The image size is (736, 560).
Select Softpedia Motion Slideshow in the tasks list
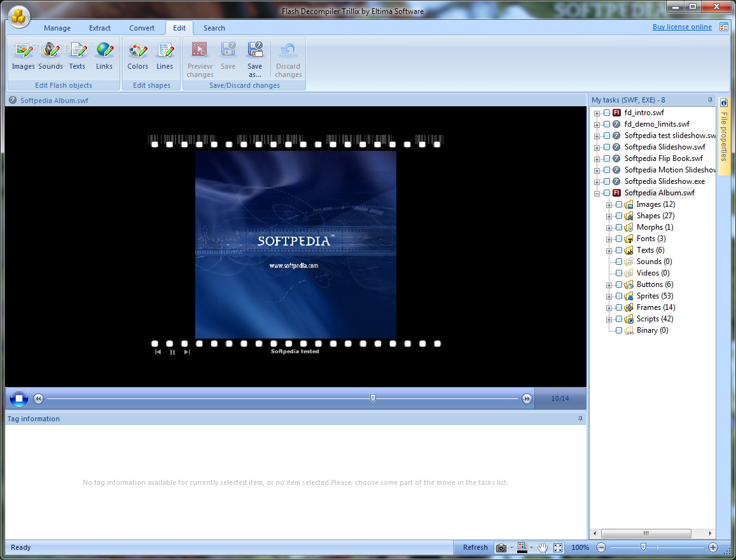coord(670,170)
